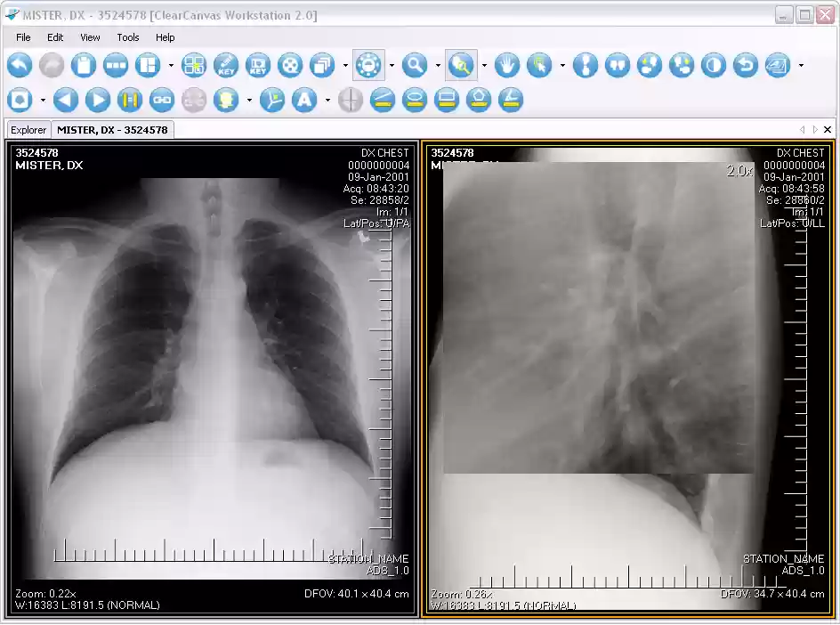840x625 pixels.
Task: Select the Pan hand tool
Action: pos(506,65)
